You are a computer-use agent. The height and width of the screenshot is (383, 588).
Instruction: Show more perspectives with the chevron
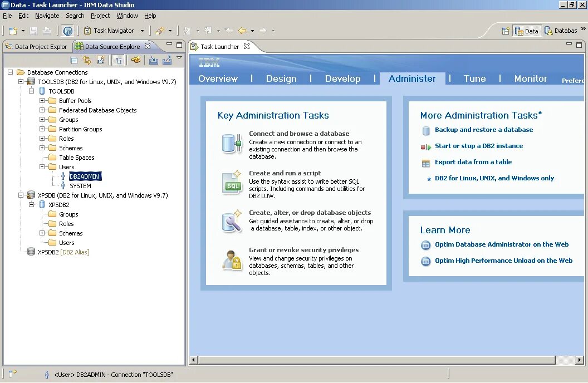tap(583, 29)
